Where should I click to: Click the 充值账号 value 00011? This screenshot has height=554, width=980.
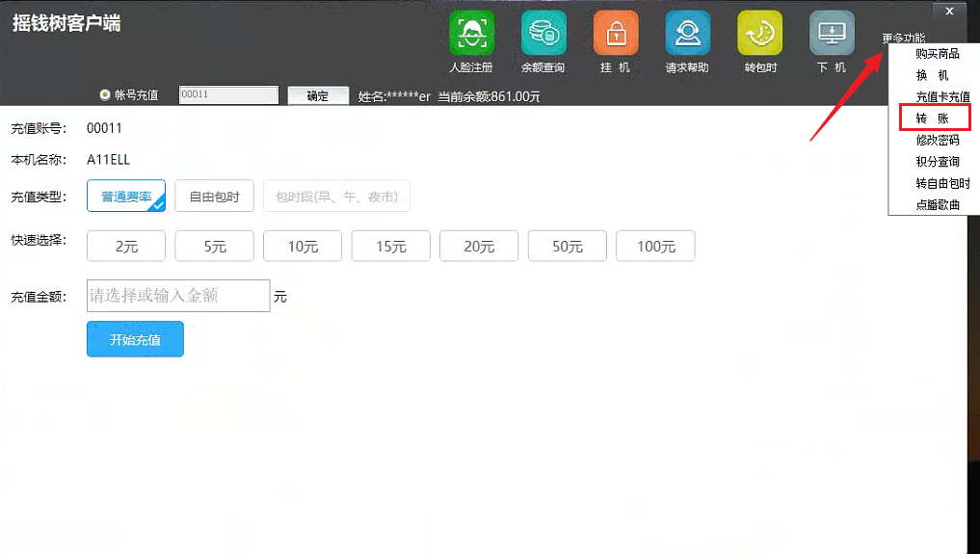pos(104,128)
